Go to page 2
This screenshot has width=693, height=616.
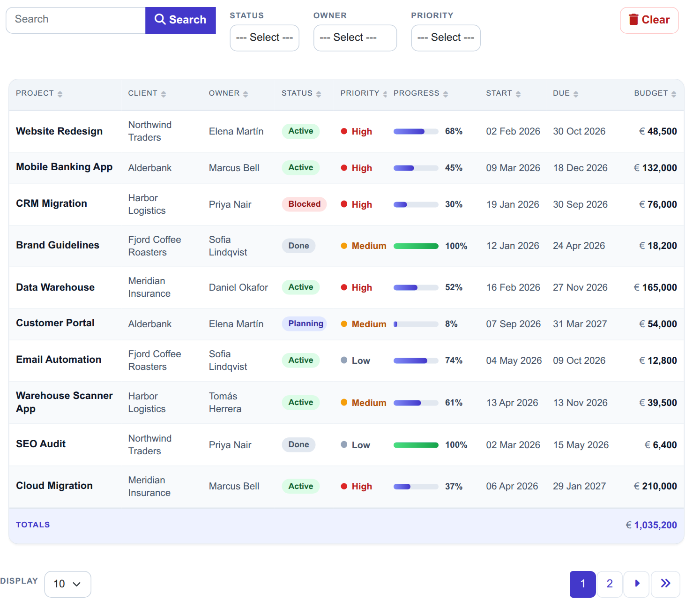pos(610,584)
